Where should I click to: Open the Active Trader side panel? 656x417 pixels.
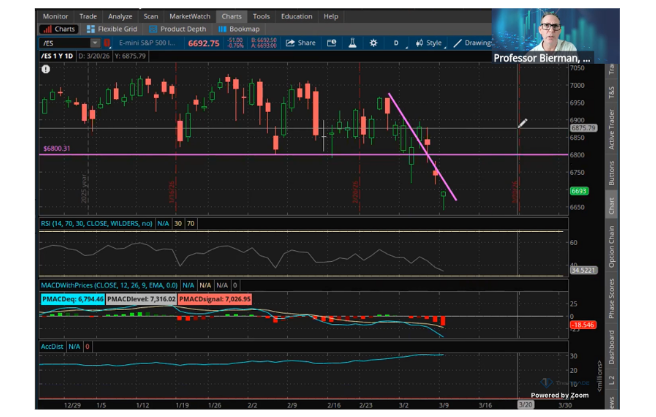click(x=611, y=129)
